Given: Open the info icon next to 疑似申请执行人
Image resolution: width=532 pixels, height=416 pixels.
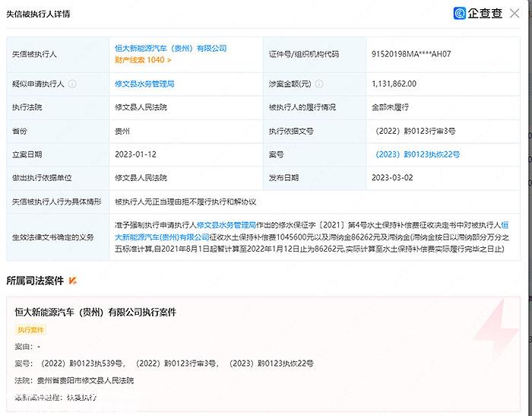Looking at the screenshot, I should pos(72,84).
